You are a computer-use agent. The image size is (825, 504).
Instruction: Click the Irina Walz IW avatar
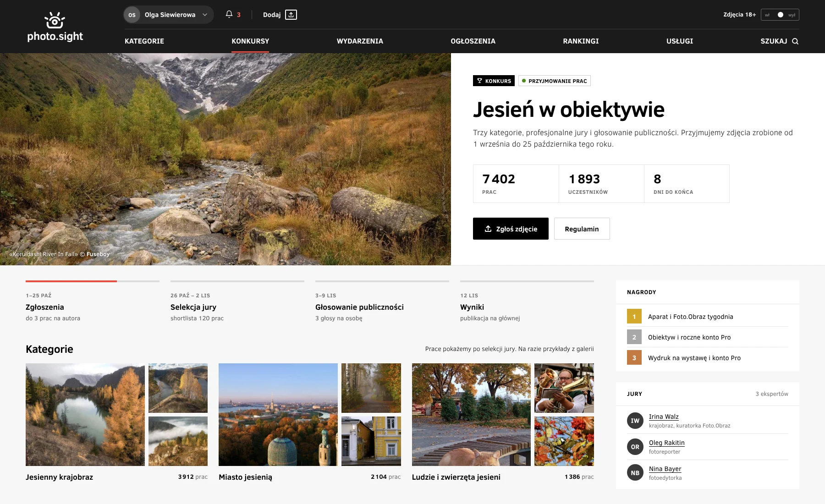point(635,421)
